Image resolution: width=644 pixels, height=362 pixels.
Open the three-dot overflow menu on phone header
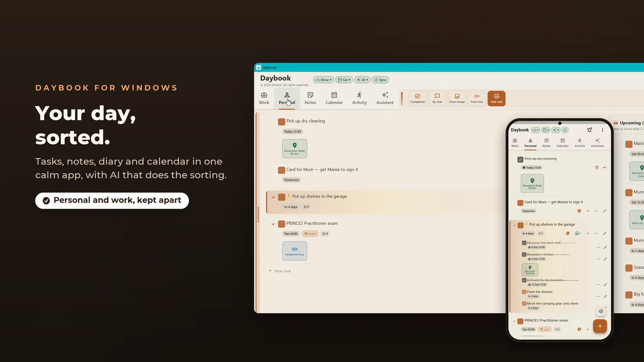pos(603,130)
